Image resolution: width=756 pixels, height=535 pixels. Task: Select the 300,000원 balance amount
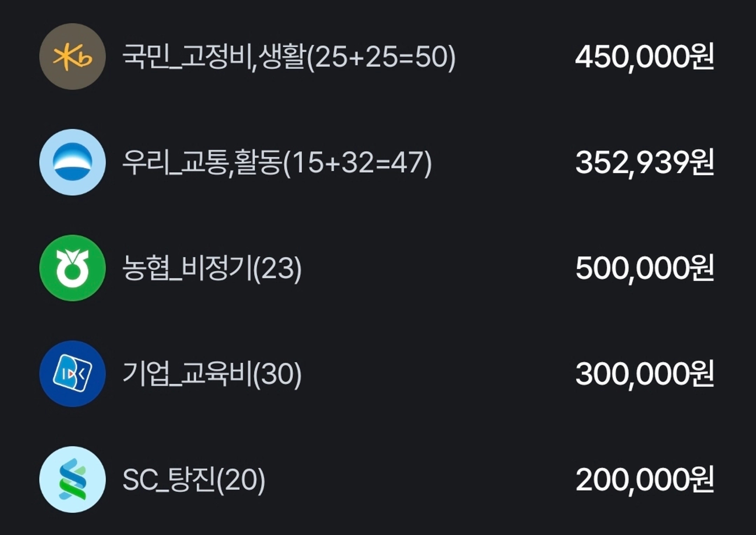click(x=644, y=374)
